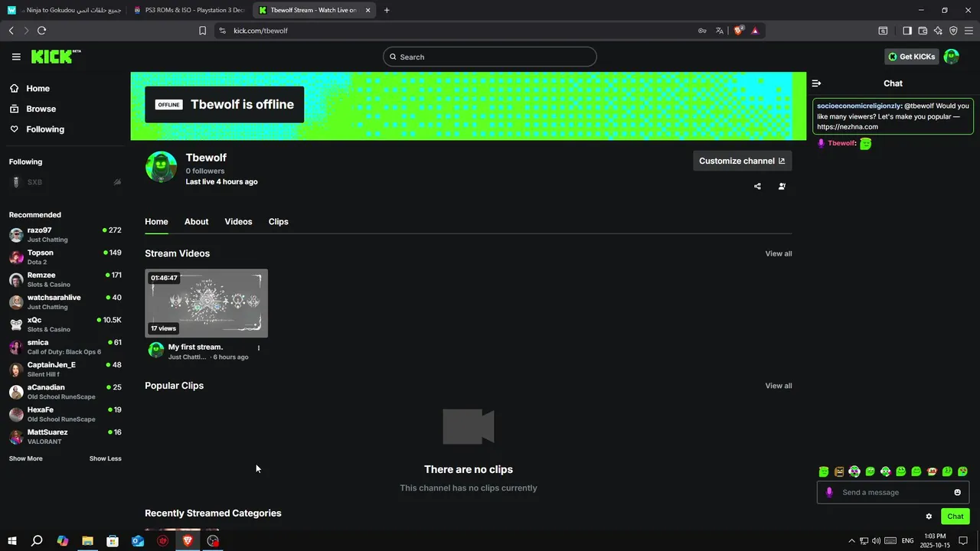Open razo97 recommended channel

coord(65,234)
